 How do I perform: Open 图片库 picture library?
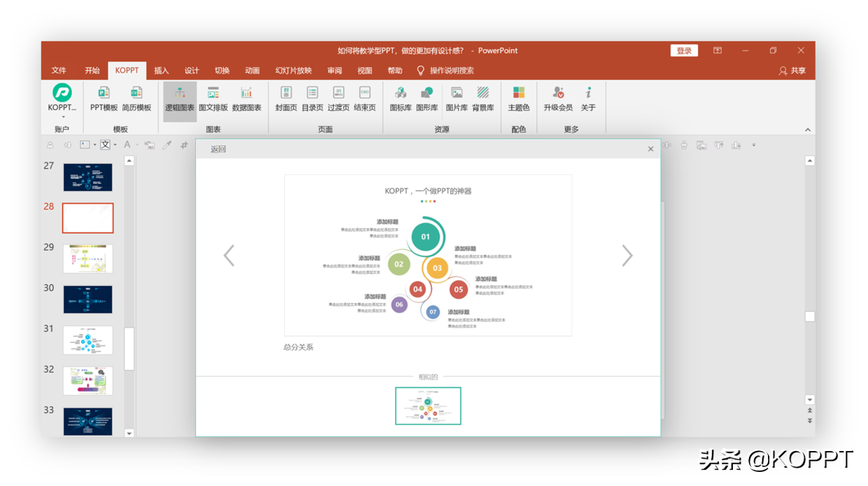(x=456, y=98)
